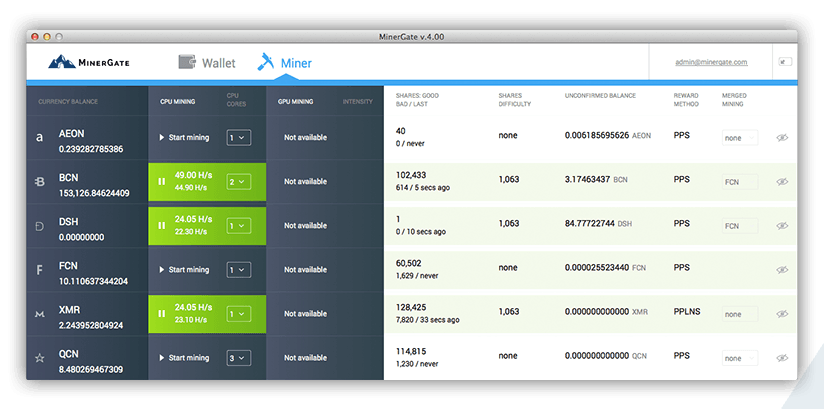Click AEON balance 0.239282785386

pos(91,149)
